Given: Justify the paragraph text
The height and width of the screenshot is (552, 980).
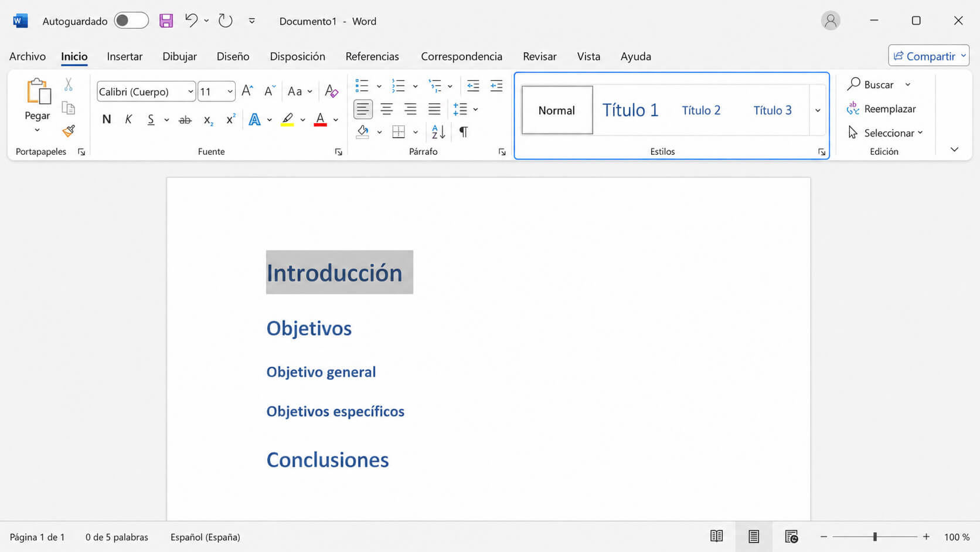Looking at the screenshot, I should [434, 109].
